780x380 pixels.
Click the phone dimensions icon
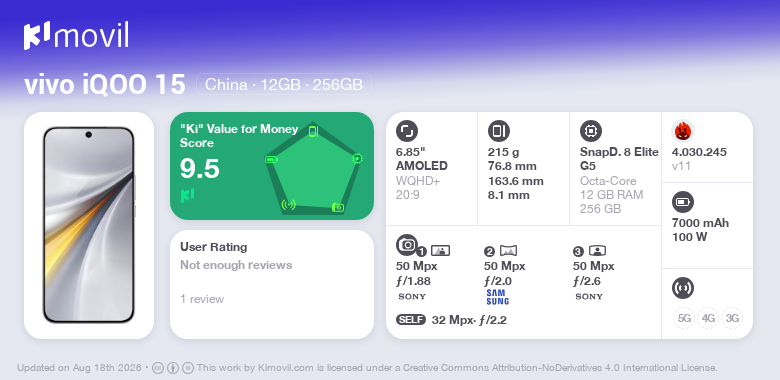(x=499, y=131)
